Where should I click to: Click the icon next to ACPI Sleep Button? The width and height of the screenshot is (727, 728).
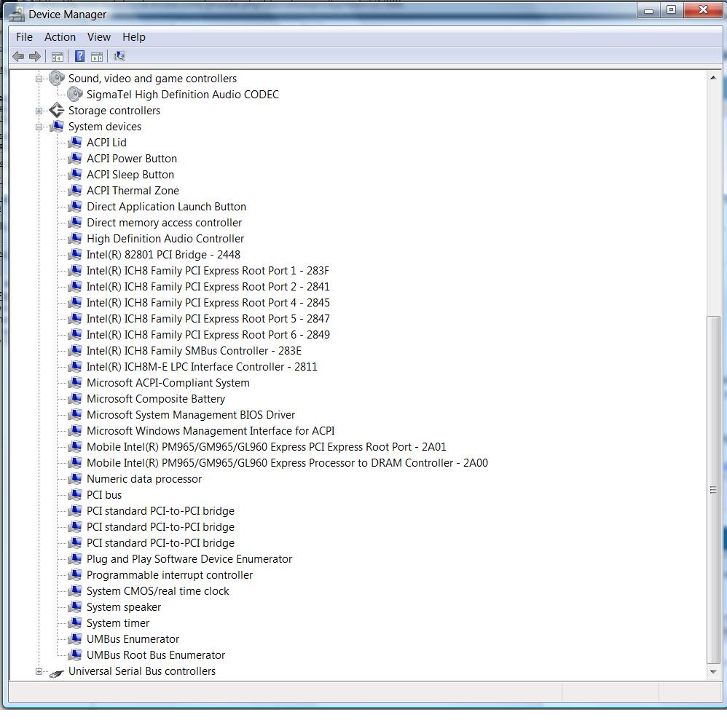tap(75, 175)
